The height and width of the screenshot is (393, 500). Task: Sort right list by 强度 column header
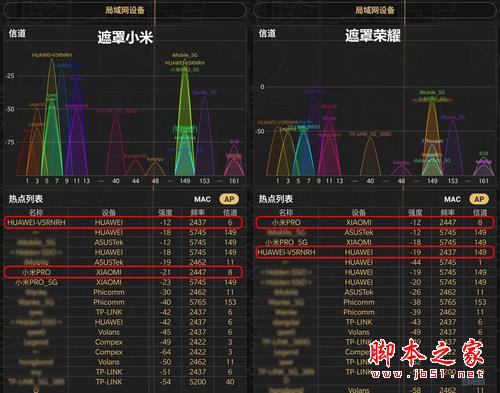[415, 212]
